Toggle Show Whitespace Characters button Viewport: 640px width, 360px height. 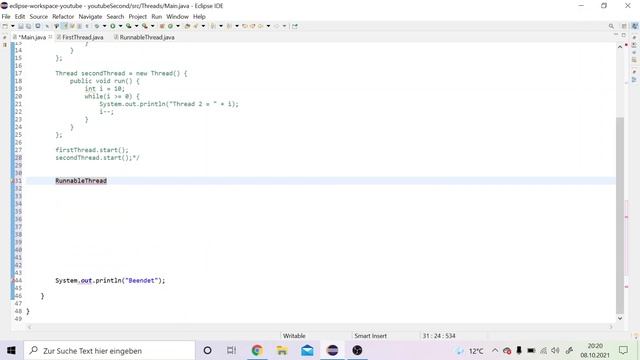pos(87,26)
